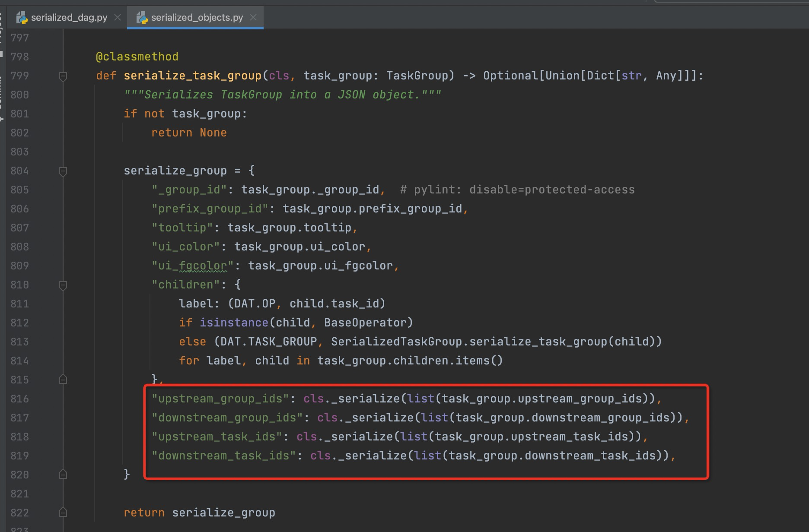Click the "downstream_task_ids" key string
Image resolution: width=809 pixels, height=532 pixels.
click(223, 456)
